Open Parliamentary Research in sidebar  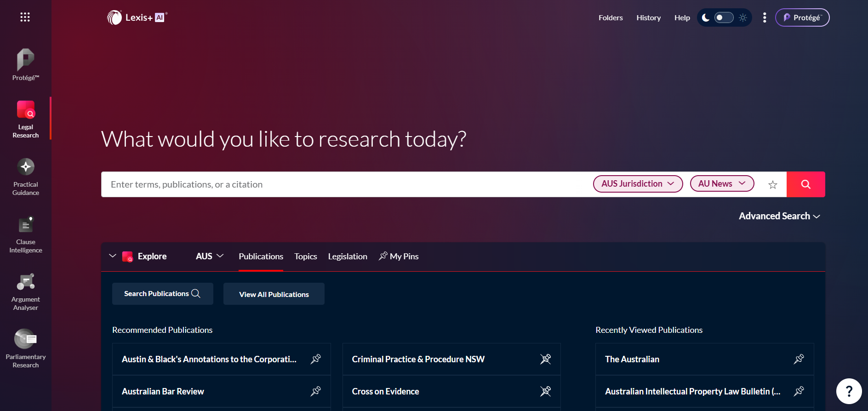tap(26, 348)
